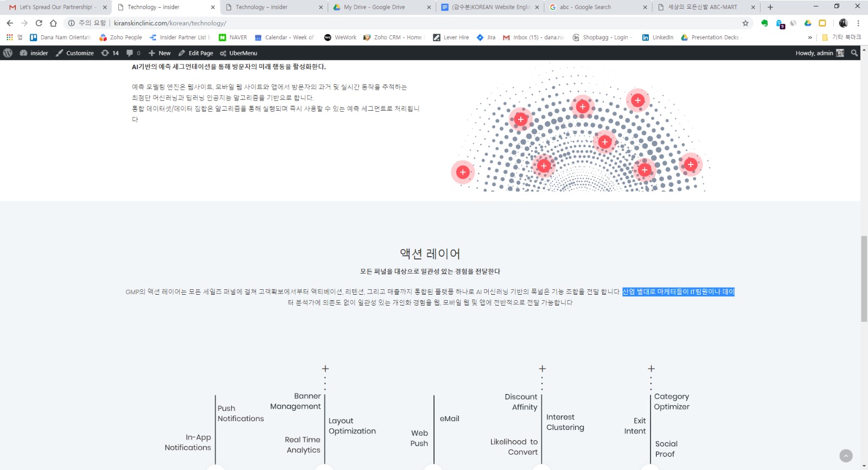This screenshot has width=868, height=470.
Task: Click the admin bar search magnifier icon
Action: pyautogui.click(x=854, y=53)
